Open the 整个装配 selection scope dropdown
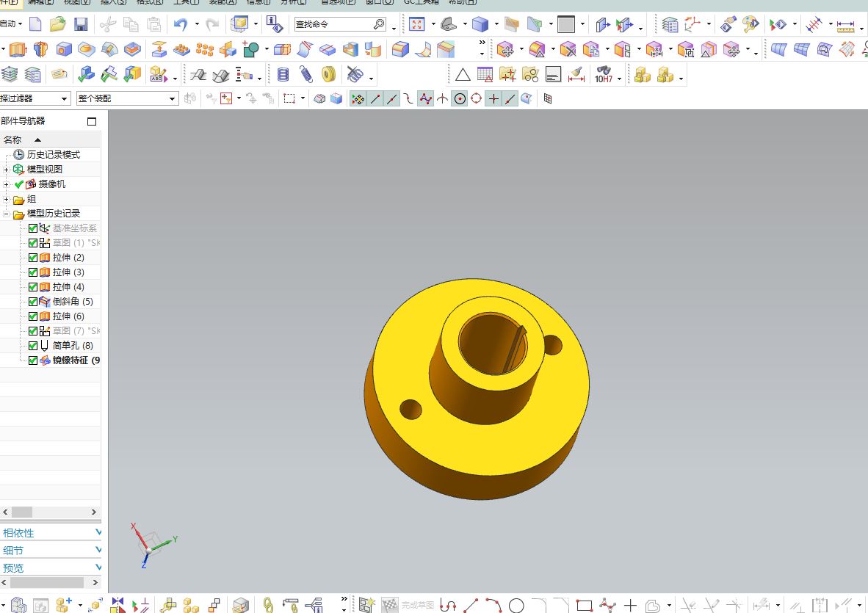Screen dimensions: 868x613 click(x=172, y=98)
